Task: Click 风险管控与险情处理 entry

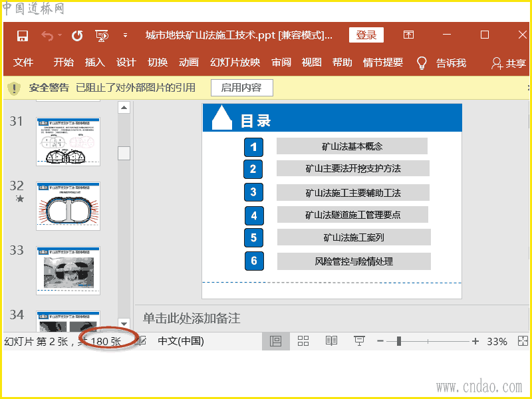Action: click(x=354, y=261)
